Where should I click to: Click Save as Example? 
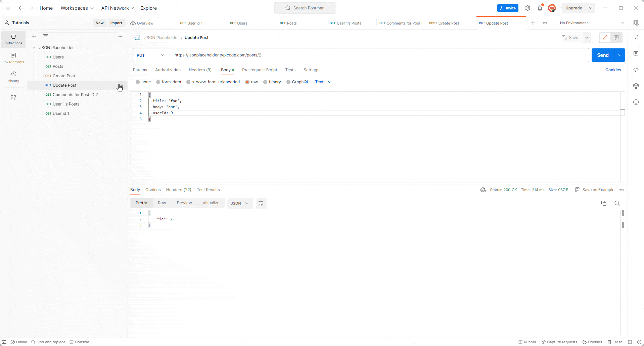pyautogui.click(x=595, y=190)
